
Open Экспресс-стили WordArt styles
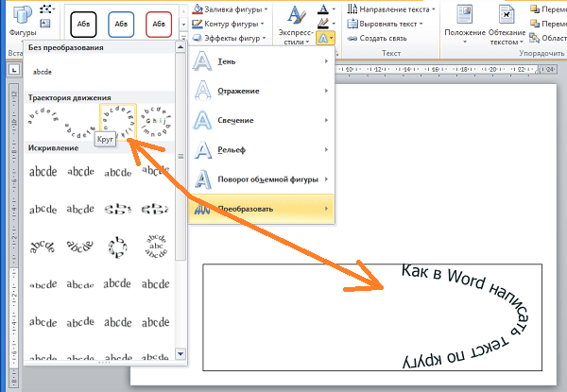296,24
